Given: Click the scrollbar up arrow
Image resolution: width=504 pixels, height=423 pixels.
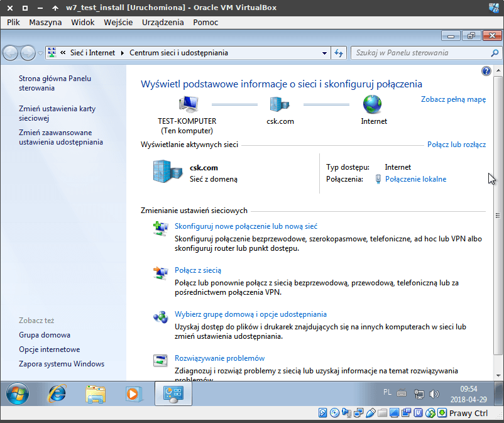Looking at the screenshot, I should pyautogui.click(x=498, y=70).
